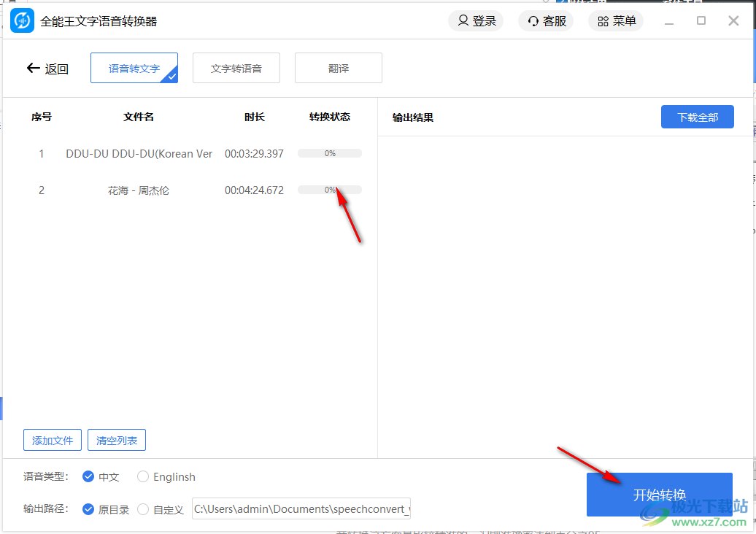Select the 花海 - 周杰伦 file row
This screenshot has height=534, width=756.
(139, 190)
